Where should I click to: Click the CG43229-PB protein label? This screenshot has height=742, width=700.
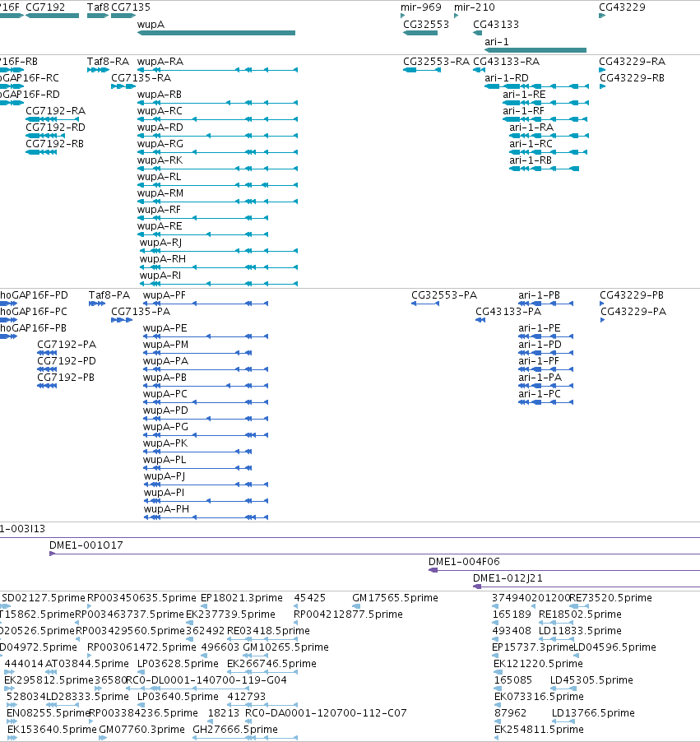(632, 294)
